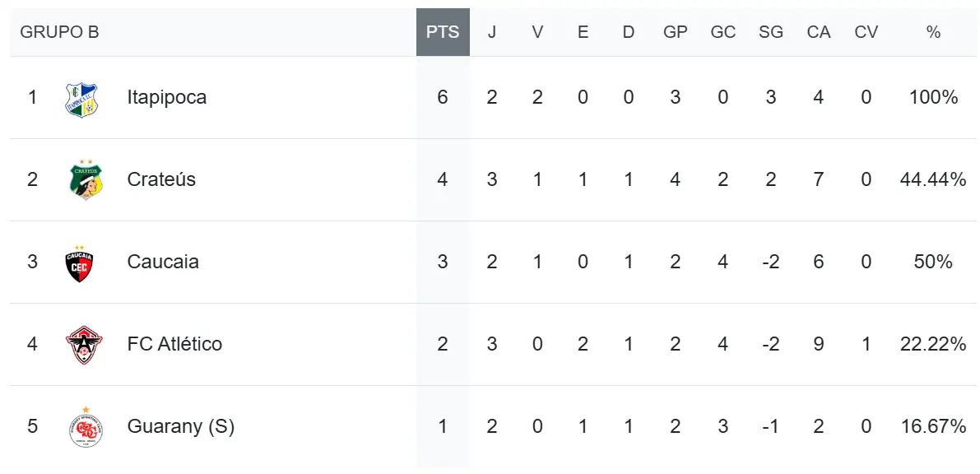
Task: Select the Guarany (S) team name
Action: click(x=181, y=426)
